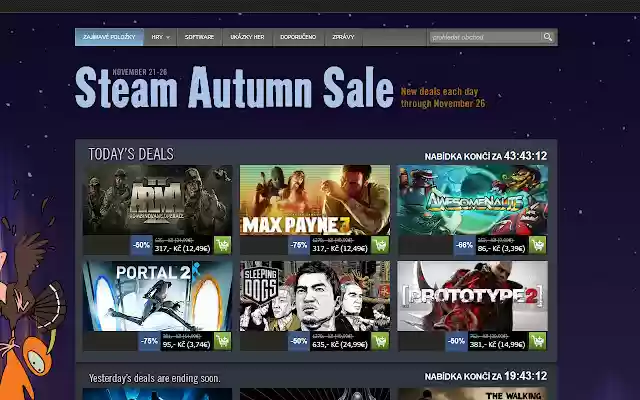Viewport: 640px width, 400px height.
Task: Click "Yesterday's deals are ending soon" text
Action: tap(155, 378)
